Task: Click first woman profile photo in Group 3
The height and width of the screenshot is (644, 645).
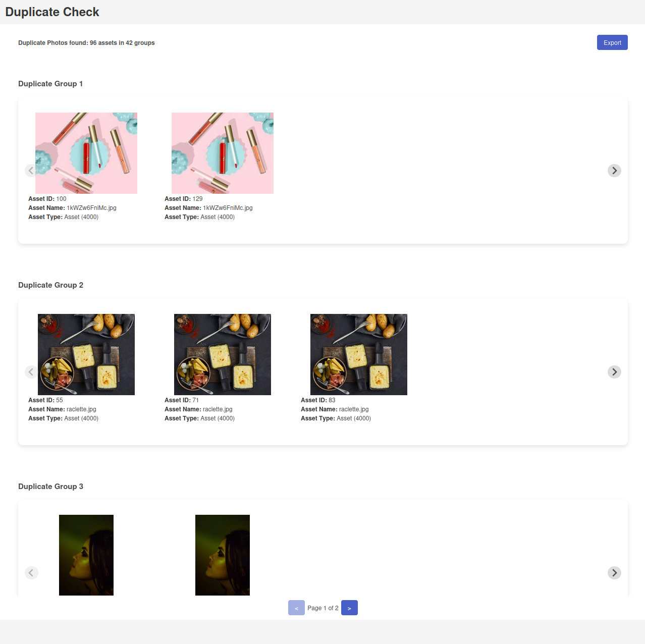Action: tap(86, 555)
